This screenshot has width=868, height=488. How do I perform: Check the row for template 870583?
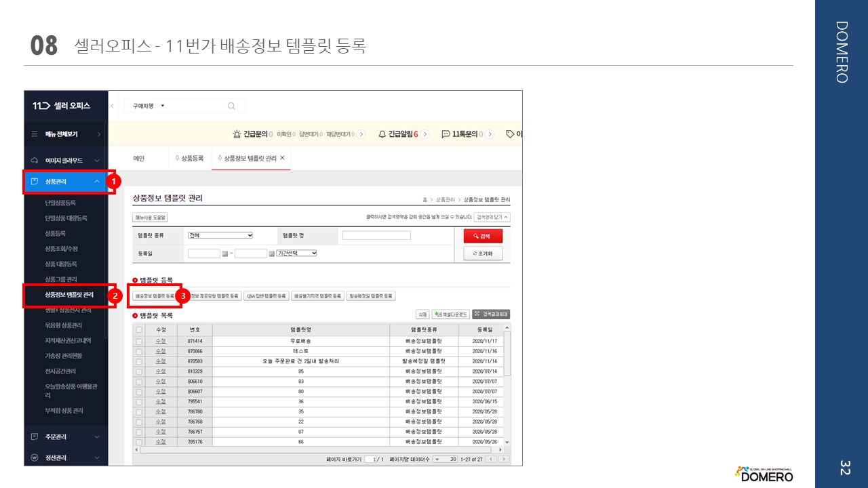139,361
